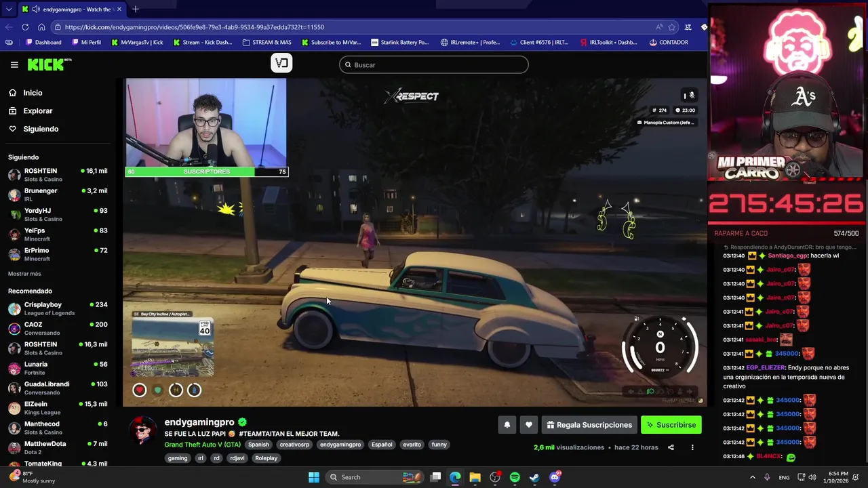Image resolution: width=868 pixels, height=488 pixels.
Task: Open Steam from taskbar
Action: (x=534, y=477)
